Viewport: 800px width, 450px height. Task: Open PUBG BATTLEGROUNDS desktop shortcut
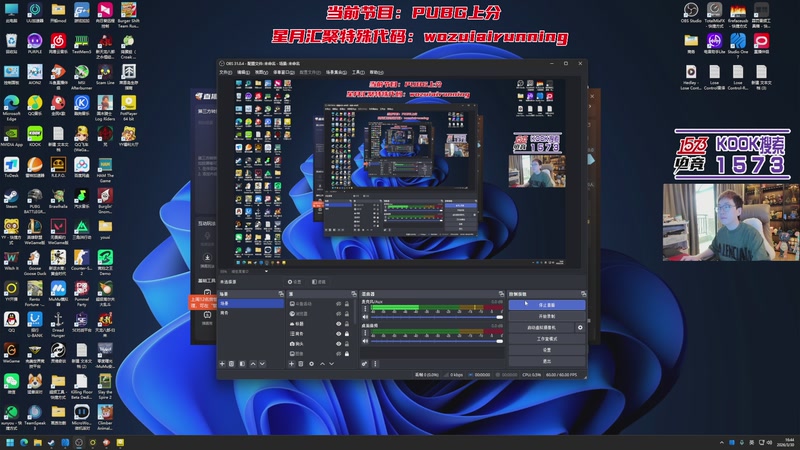(35, 201)
